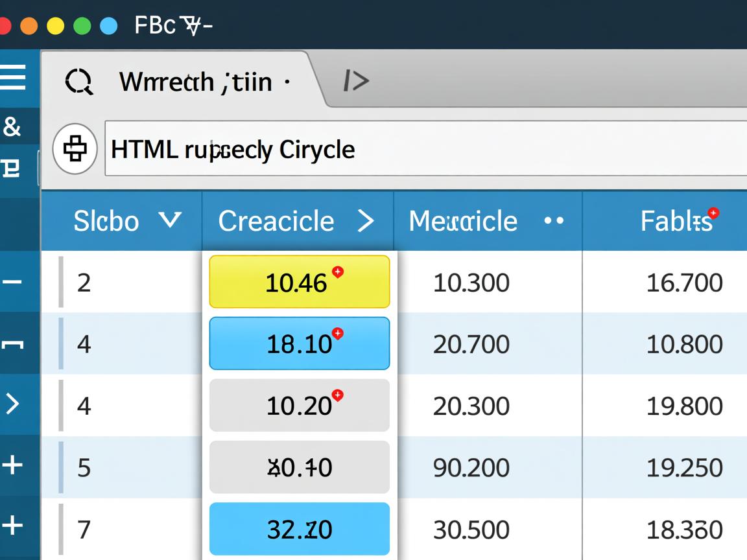
Task: Click the red badge on Fablts header
Action: 713,213
